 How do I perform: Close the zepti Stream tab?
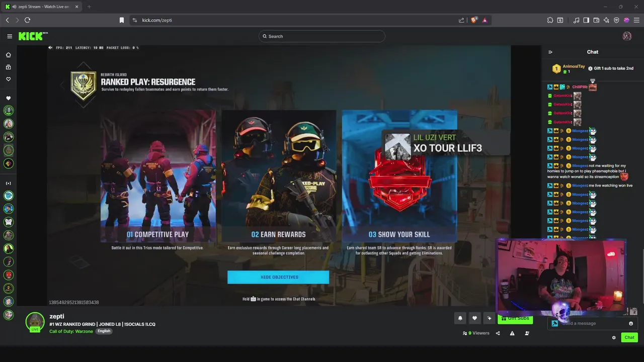(76, 7)
